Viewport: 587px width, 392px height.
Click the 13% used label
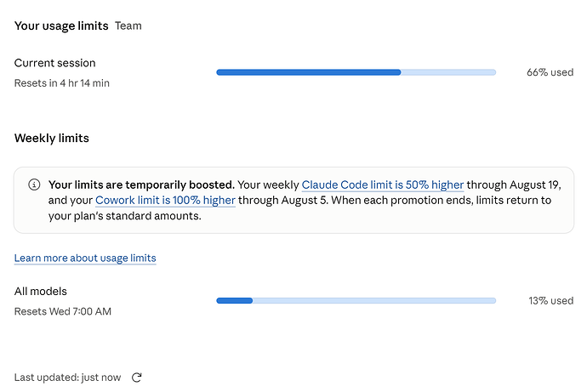(550, 300)
